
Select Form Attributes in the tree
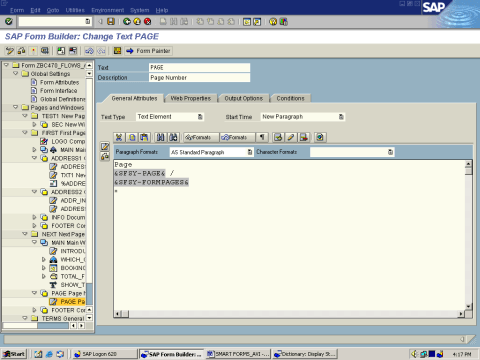point(59,82)
